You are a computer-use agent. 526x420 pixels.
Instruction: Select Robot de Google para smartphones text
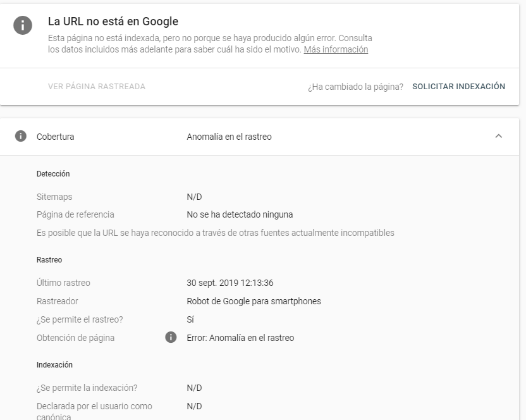254,301
